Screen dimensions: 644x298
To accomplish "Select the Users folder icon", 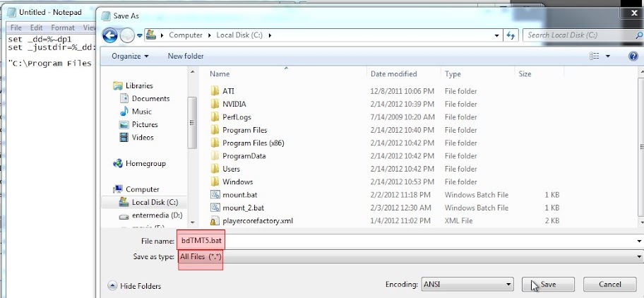I will (x=215, y=169).
